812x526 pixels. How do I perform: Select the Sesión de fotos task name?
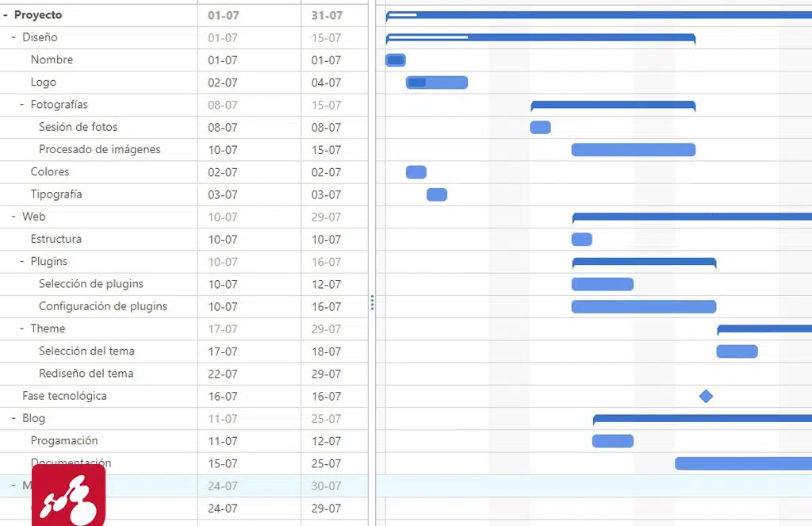point(78,127)
